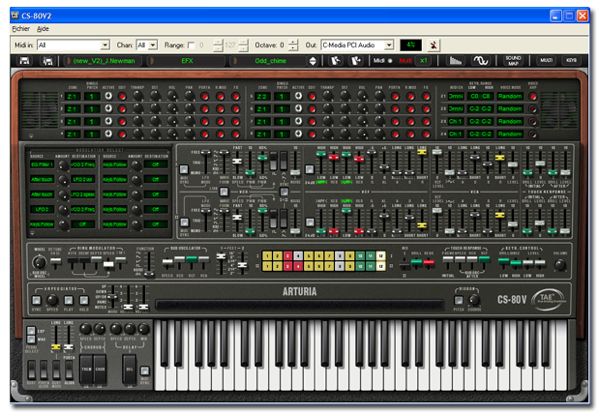Click the import preset icon

[x=336, y=61]
